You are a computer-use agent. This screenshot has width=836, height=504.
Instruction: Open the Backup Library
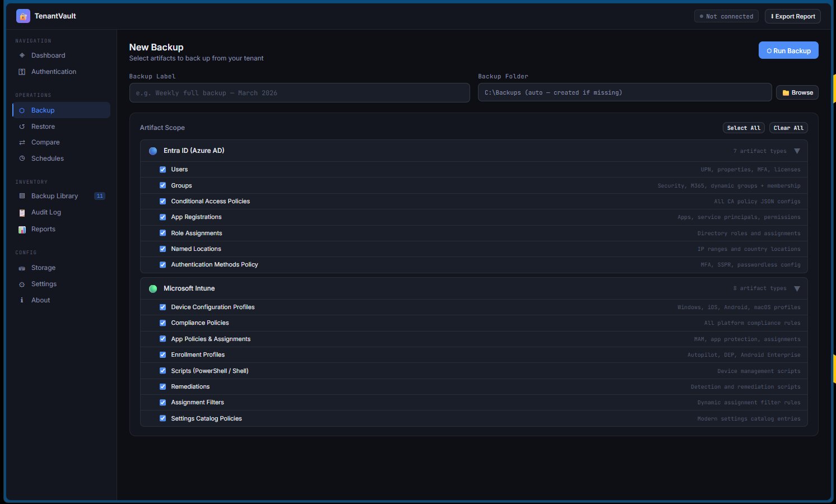tap(61, 196)
